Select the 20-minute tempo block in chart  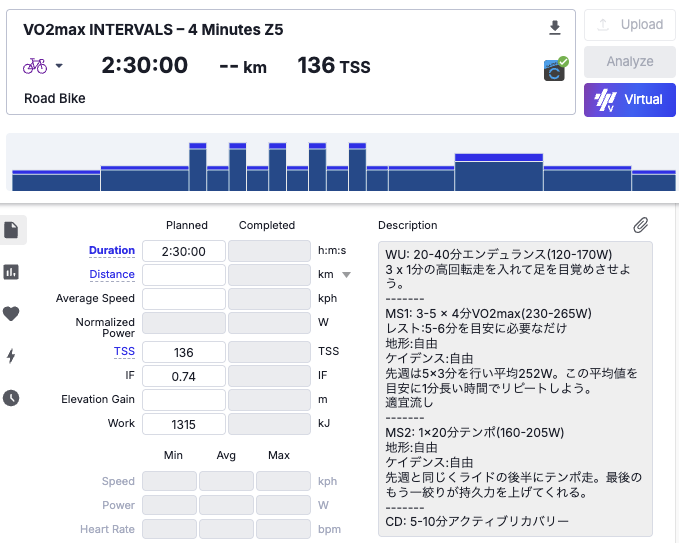pyautogui.click(x=499, y=172)
